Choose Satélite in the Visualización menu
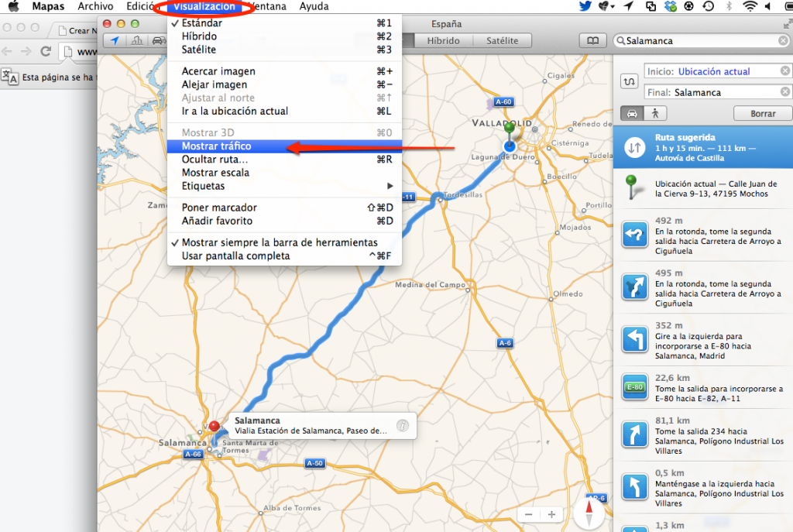 point(284,50)
